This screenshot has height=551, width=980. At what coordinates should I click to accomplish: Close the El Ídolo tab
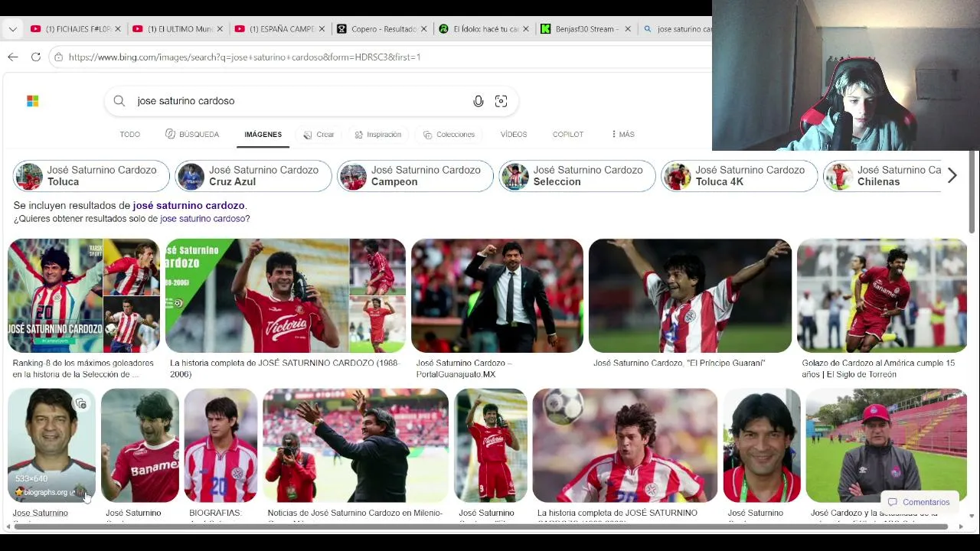[525, 29]
